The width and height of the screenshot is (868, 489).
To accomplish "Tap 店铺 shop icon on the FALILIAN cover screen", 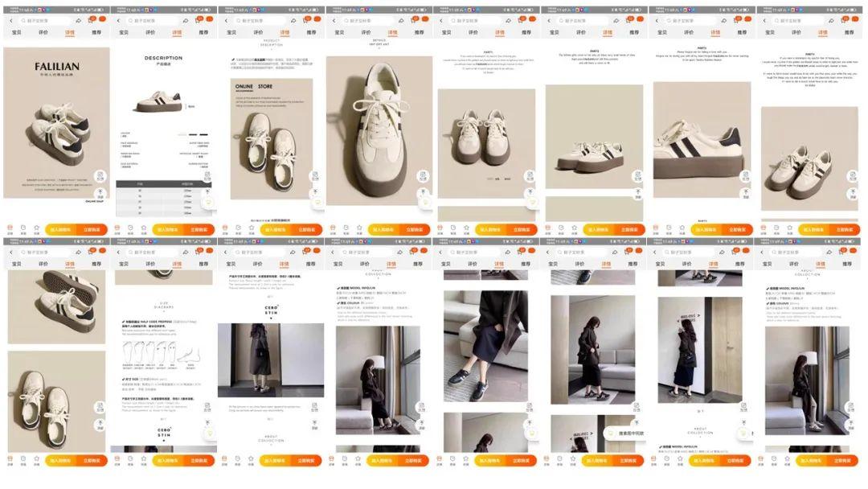I will point(10,229).
